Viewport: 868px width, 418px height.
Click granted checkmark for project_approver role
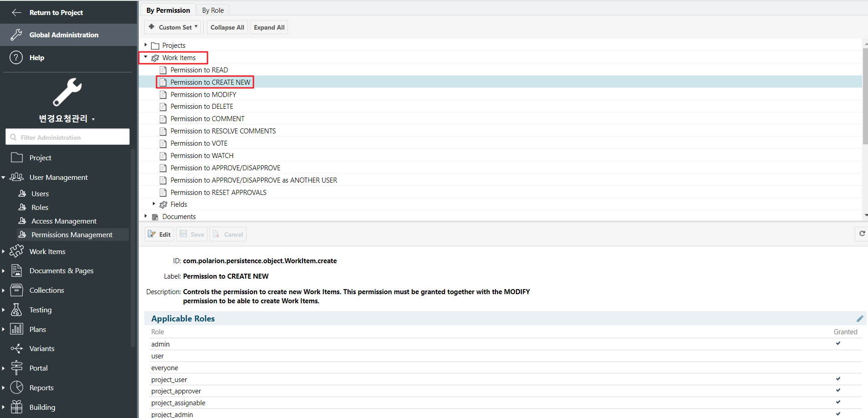click(838, 390)
